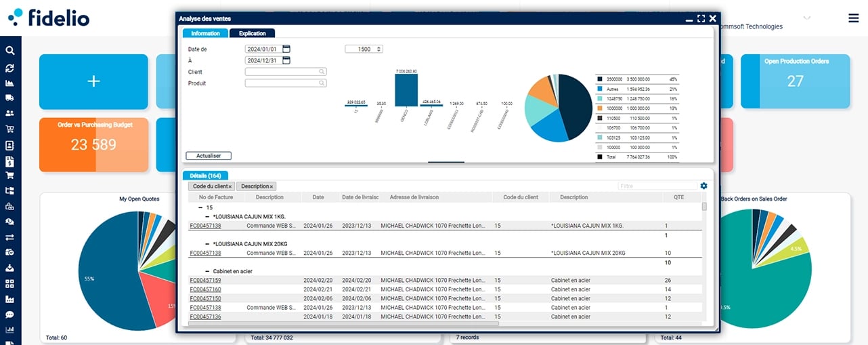This screenshot has height=345, width=868.
Task: Click the fidelio logo
Action: click(x=49, y=18)
